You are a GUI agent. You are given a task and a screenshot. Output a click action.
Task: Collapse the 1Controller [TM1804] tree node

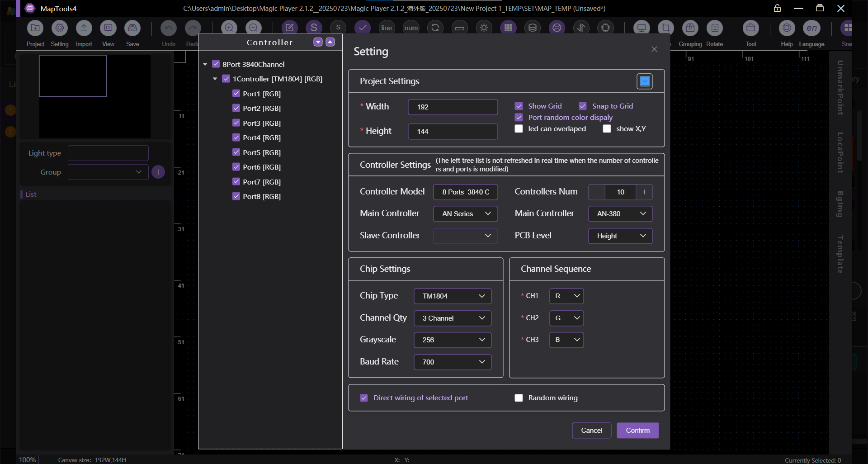215,79
